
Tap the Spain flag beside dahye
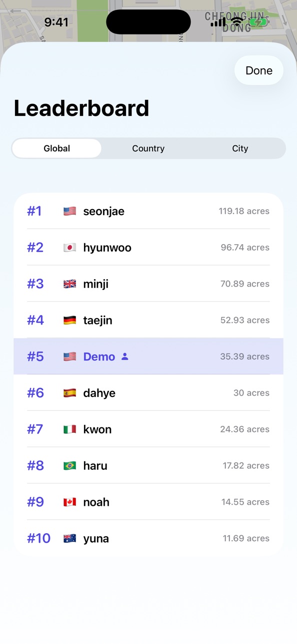69,393
